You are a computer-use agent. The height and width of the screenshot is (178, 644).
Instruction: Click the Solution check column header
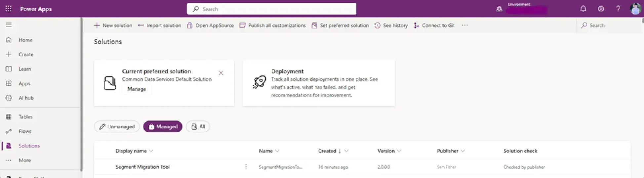[520, 151]
